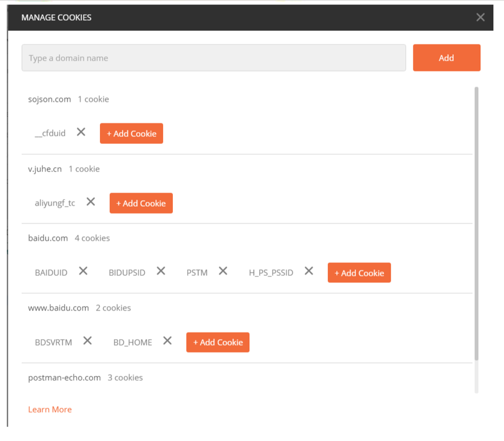The height and width of the screenshot is (441, 504).
Task: Focus the domain name input field
Action: pyautogui.click(x=213, y=58)
